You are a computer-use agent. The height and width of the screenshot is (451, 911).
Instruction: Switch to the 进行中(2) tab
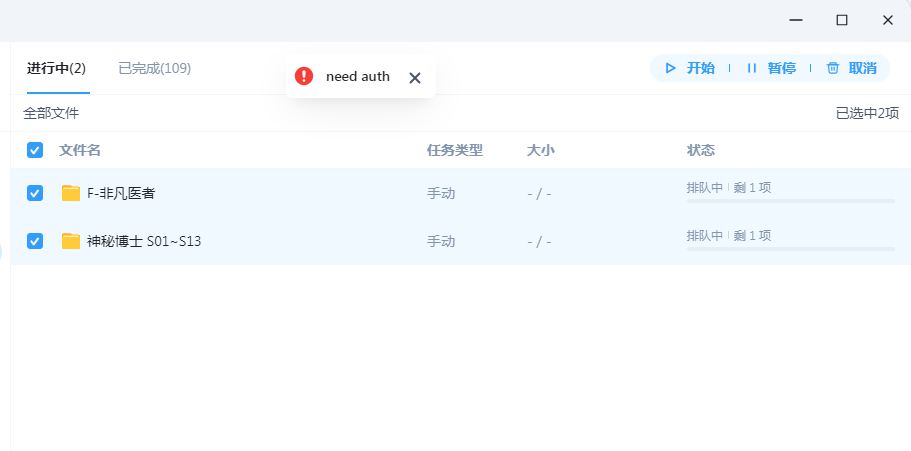click(56, 69)
